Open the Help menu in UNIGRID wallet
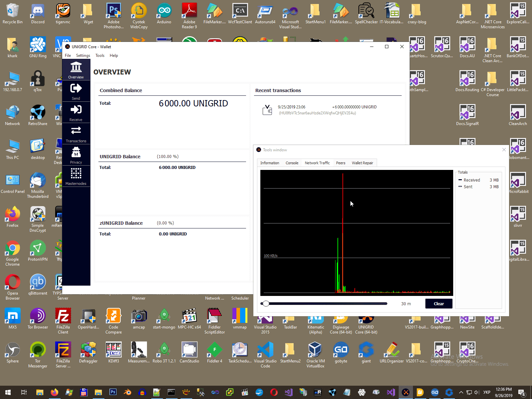Image resolution: width=532 pixels, height=399 pixels. (x=114, y=56)
